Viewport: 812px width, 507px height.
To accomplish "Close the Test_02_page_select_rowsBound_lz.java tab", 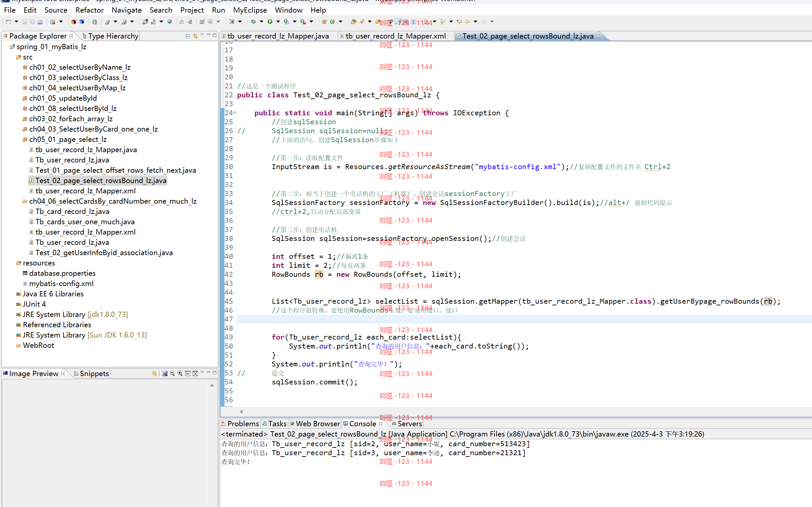I will click(598, 36).
